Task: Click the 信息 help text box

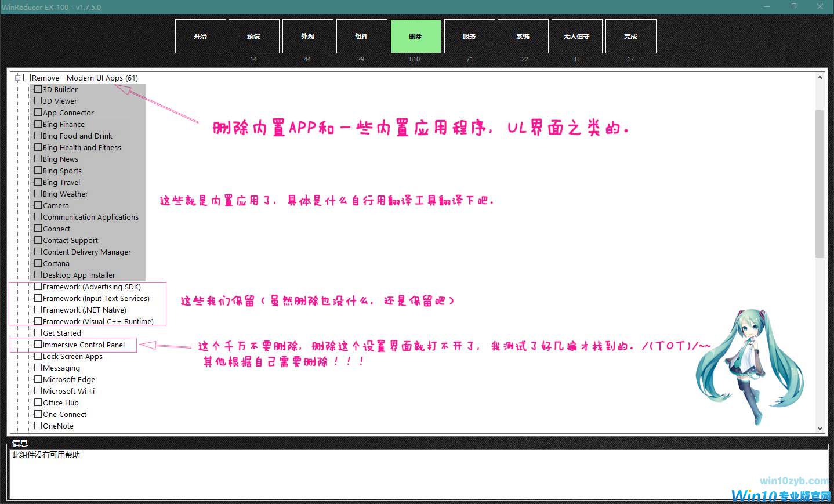Action: coord(418,474)
